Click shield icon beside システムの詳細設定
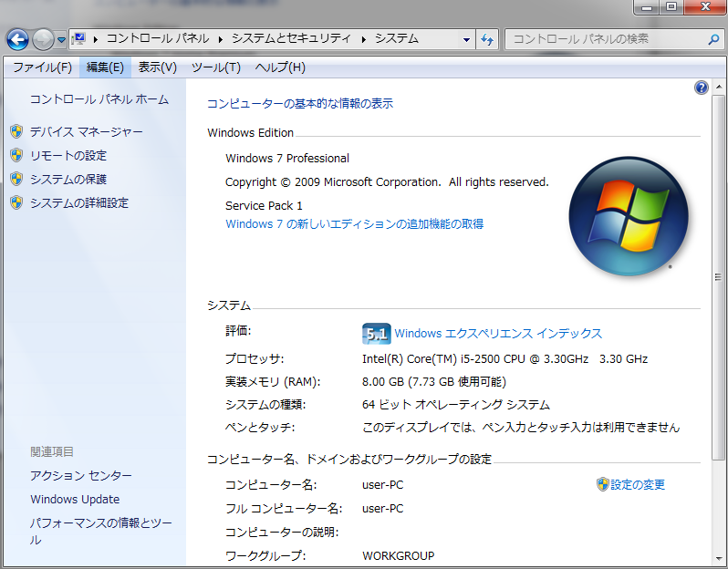Viewport: 728px width, 569px height. click(x=16, y=202)
